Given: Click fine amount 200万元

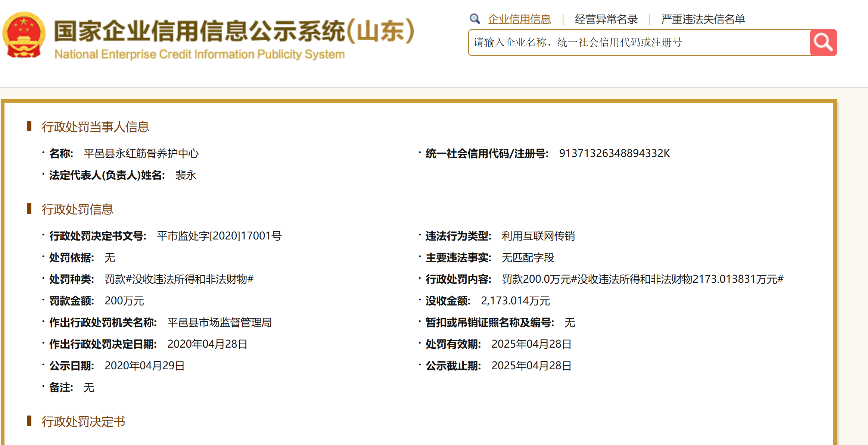Looking at the screenshot, I should 124,301.
